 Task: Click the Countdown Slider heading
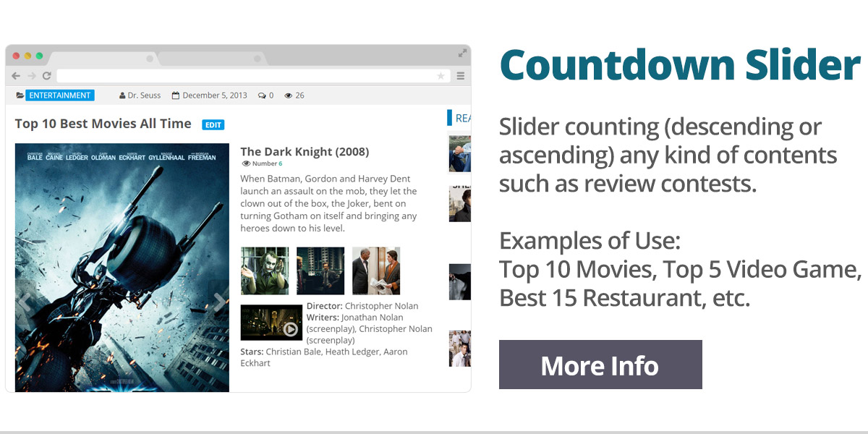[680, 65]
